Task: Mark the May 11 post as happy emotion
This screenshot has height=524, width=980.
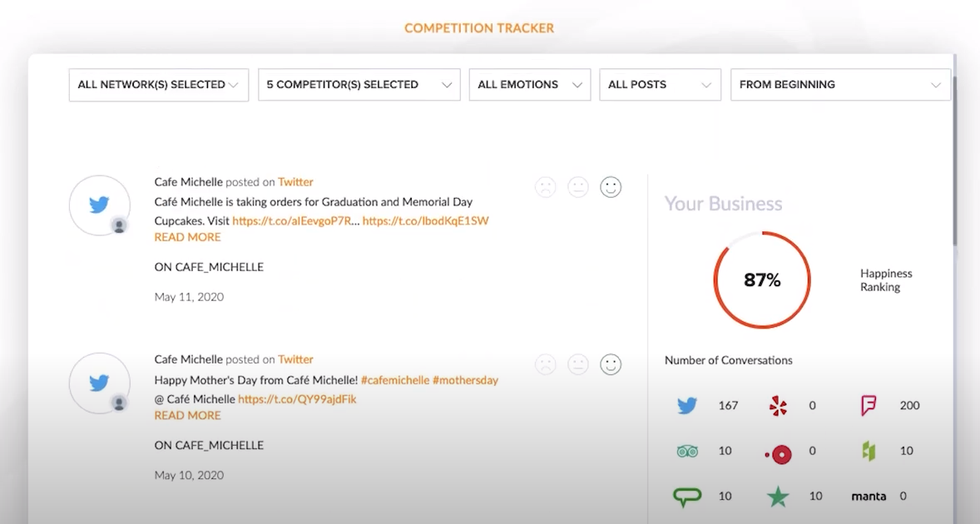Action: 611,187
